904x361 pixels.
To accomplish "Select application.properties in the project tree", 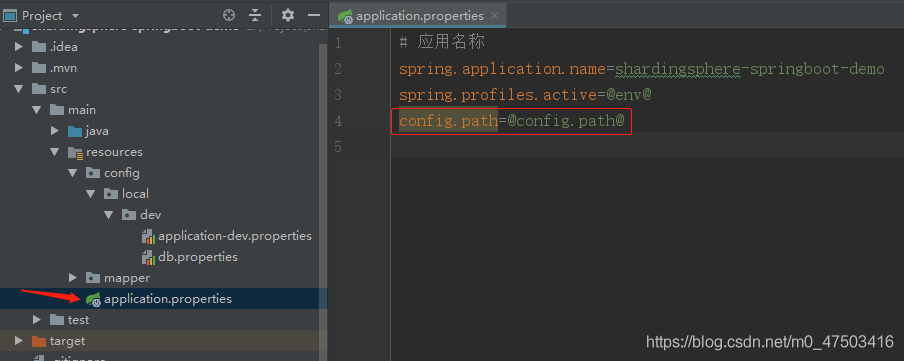I will pyautogui.click(x=168, y=299).
